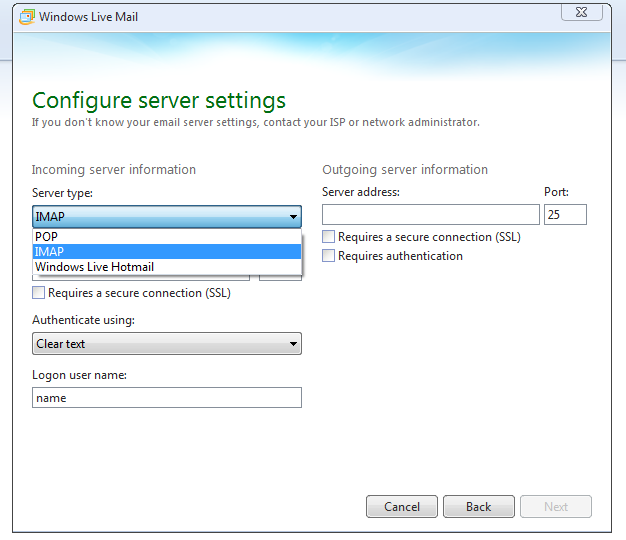Choose IMAP in the server type list
626x540 pixels.
[x=166, y=252]
